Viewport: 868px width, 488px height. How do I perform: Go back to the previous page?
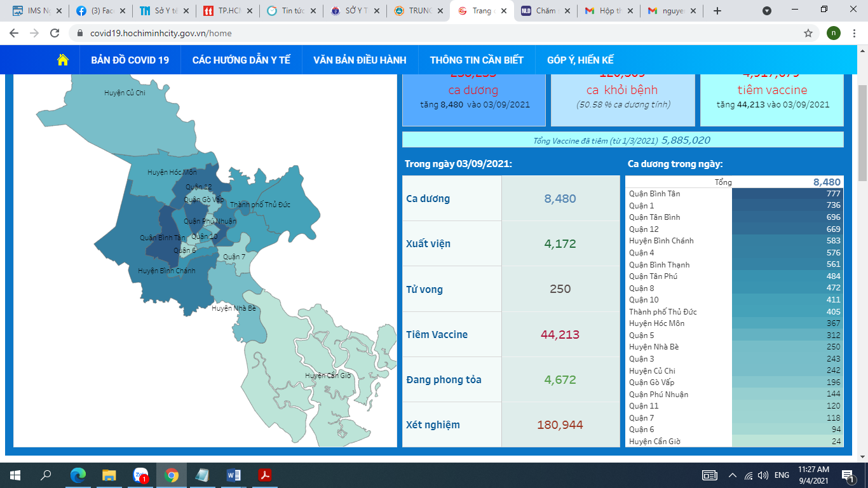[14, 33]
